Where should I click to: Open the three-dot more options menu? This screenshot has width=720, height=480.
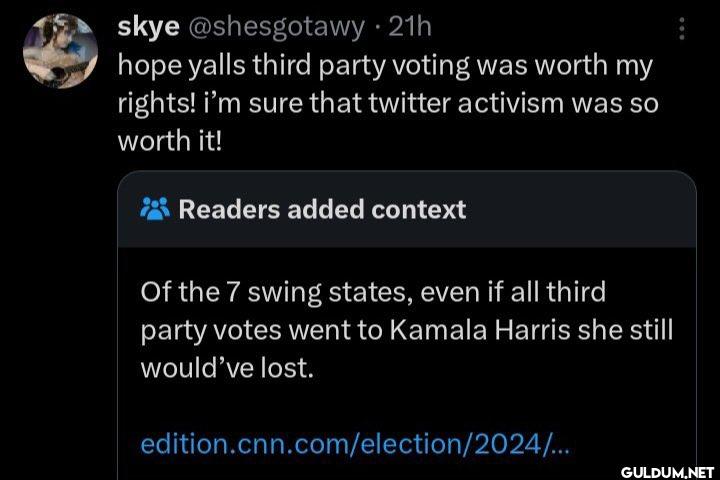pos(682,28)
